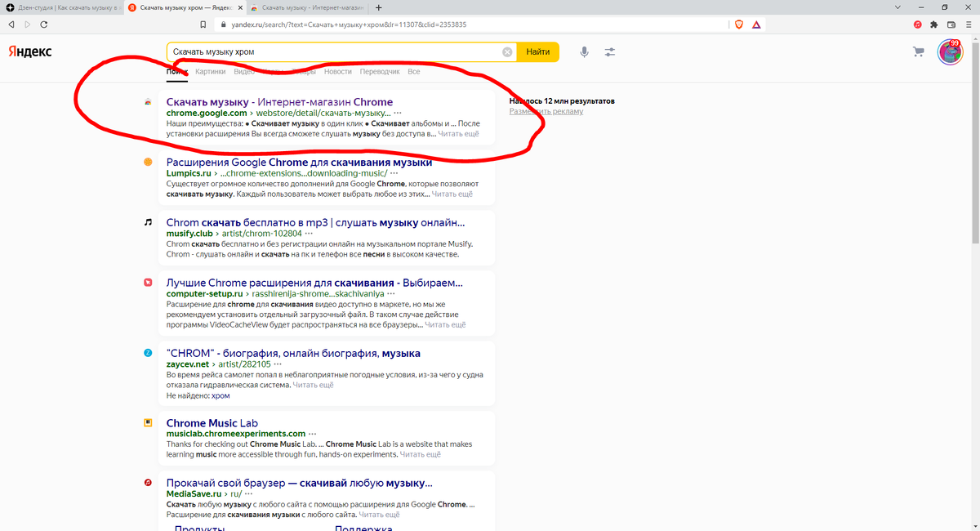Clear the search query with X icon
This screenshot has width=980, height=531.
[x=507, y=52]
